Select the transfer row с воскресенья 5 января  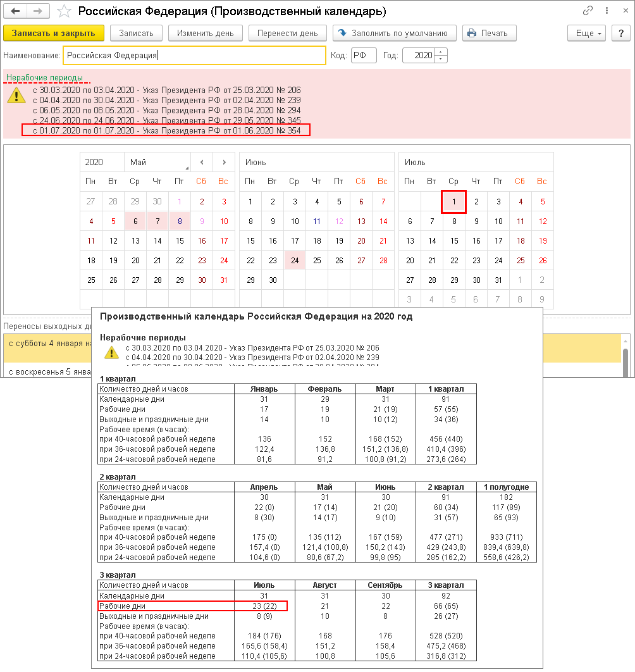(x=48, y=371)
